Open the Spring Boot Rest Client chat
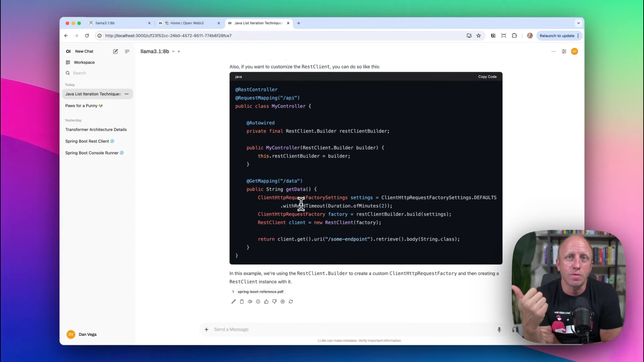644x362 pixels. tap(87, 141)
